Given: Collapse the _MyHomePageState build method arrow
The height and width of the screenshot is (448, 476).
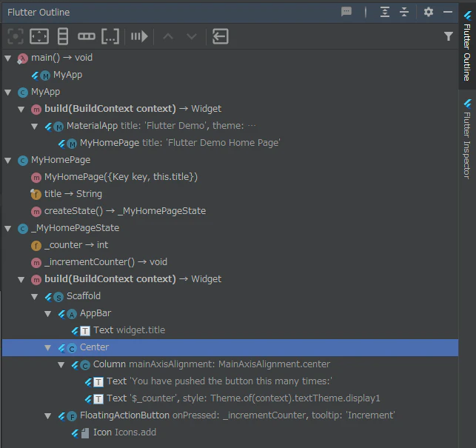Looking at the screenshot, I should tap(21, 279).
